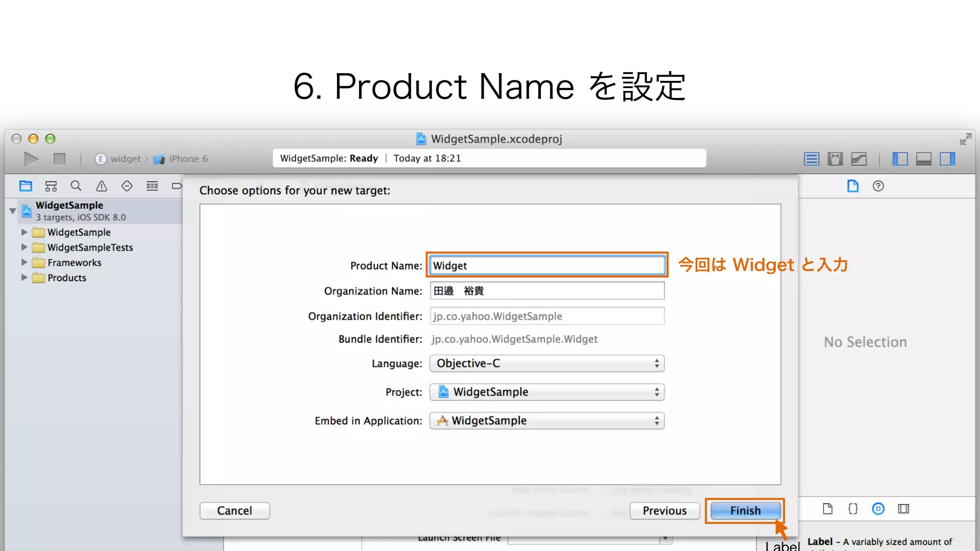
Task: Open the Issue navigator warning icon
Action: point(101,186)
